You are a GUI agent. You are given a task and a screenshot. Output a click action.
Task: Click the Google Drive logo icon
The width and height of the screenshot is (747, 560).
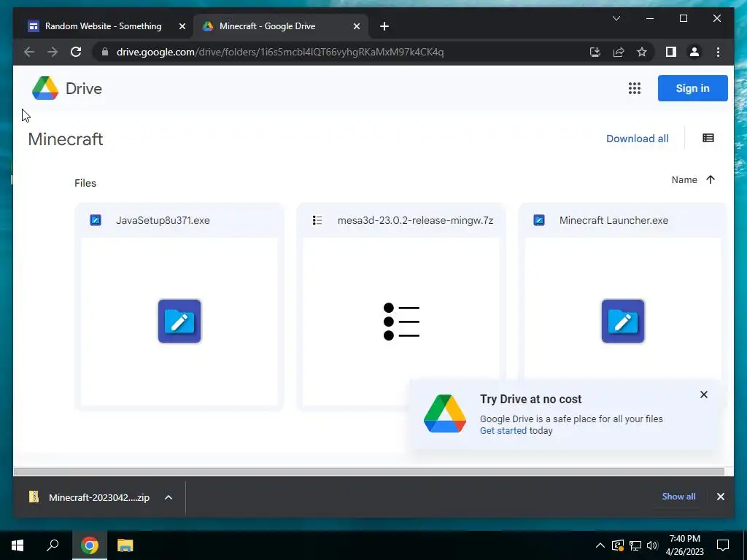click(45, 88)
